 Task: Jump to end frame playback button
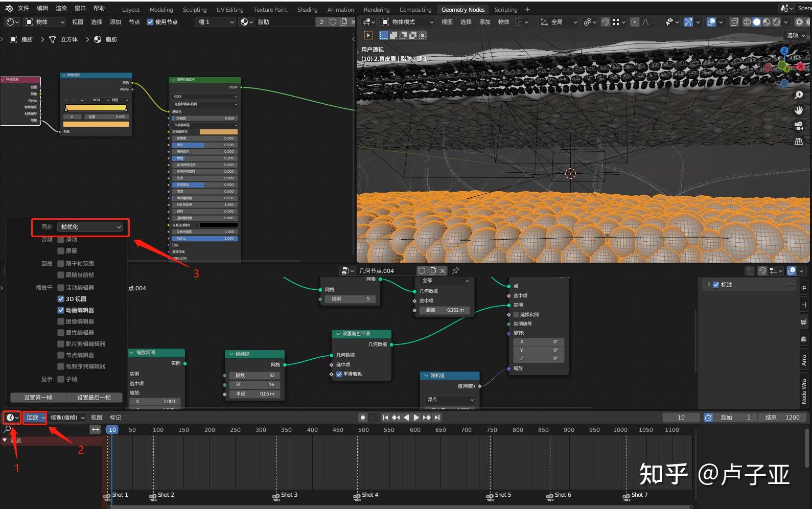437,418
